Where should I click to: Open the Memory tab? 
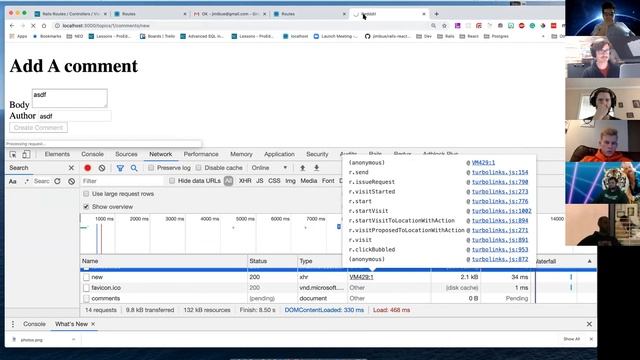coord(241,154)
